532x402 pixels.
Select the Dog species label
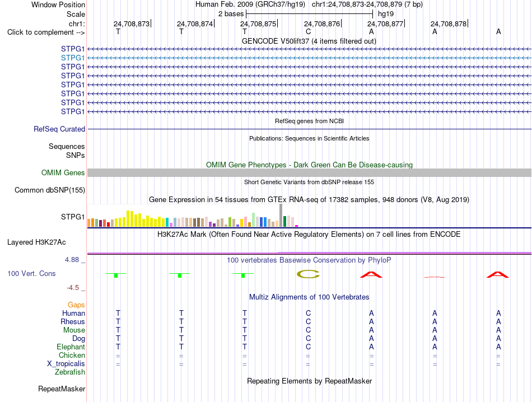tap(78, 339)
